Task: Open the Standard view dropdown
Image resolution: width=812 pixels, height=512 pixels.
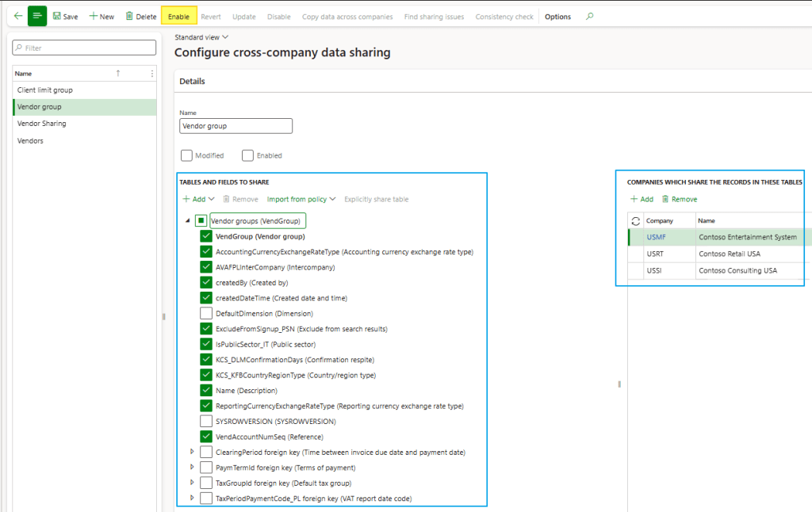Action: click(201, 37)
